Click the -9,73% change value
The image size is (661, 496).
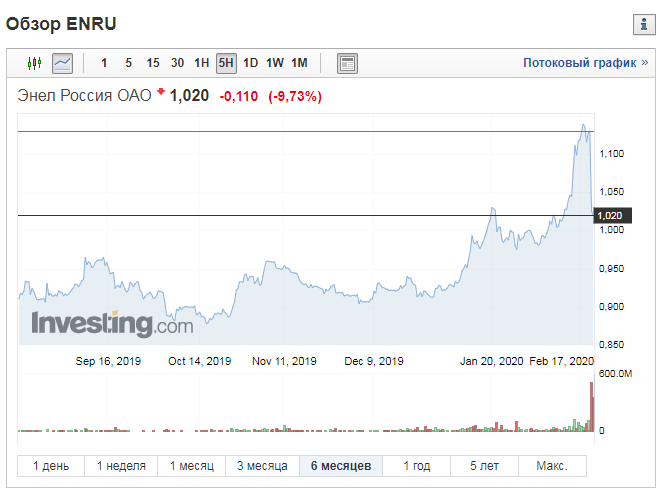295,97
